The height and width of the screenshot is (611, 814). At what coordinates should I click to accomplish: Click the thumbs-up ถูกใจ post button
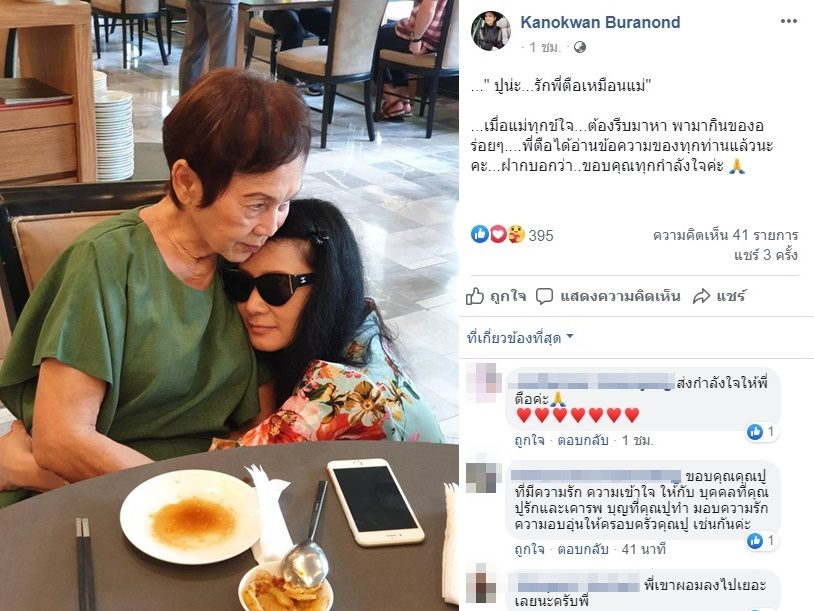point(496,296)
